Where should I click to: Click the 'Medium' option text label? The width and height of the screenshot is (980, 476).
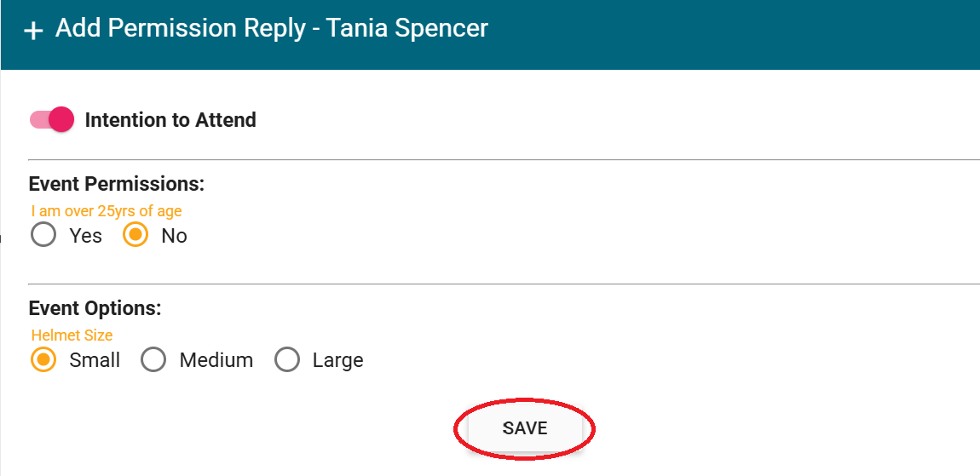[216, 360]
